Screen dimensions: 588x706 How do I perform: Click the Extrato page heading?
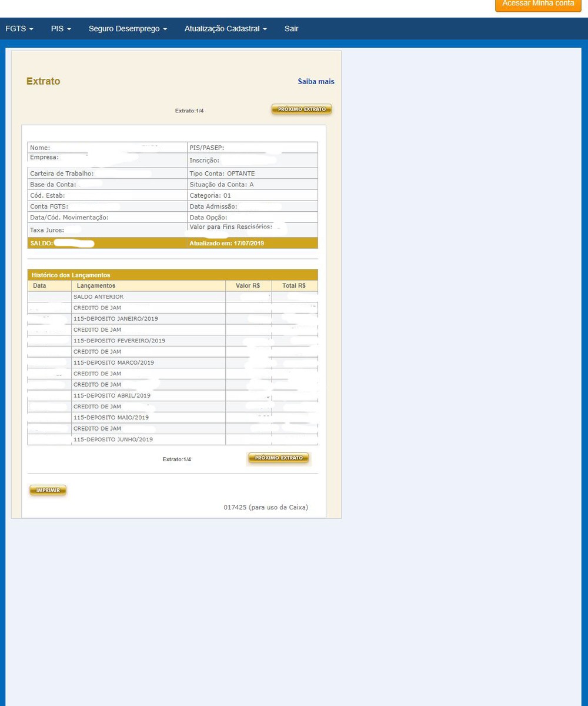coord(43,82)
